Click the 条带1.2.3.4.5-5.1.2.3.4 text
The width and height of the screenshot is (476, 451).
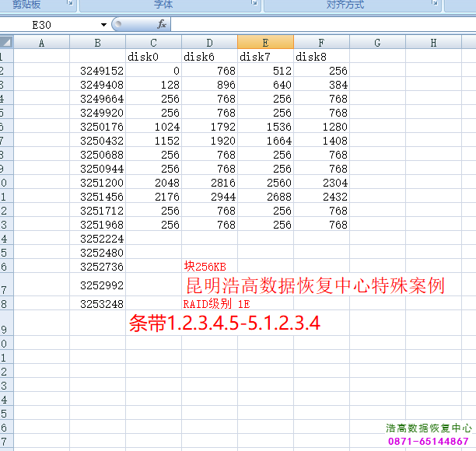[224, 323]
